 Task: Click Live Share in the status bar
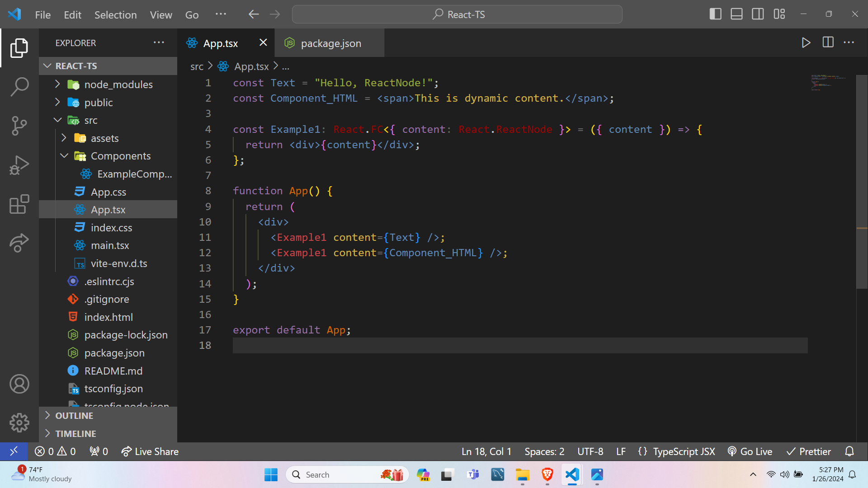(150, 451)
